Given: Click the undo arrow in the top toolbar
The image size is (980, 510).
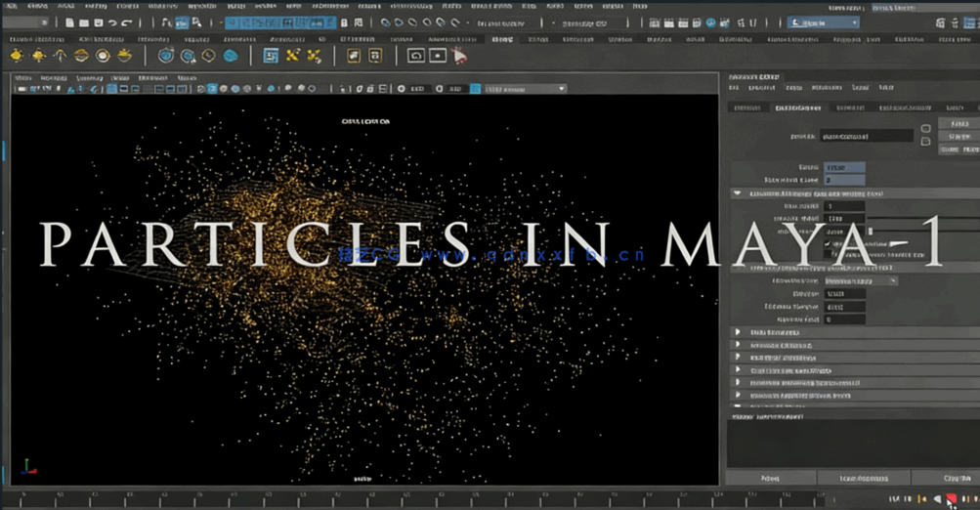Looking at the screenshot, I should click(x=113, y=22).
